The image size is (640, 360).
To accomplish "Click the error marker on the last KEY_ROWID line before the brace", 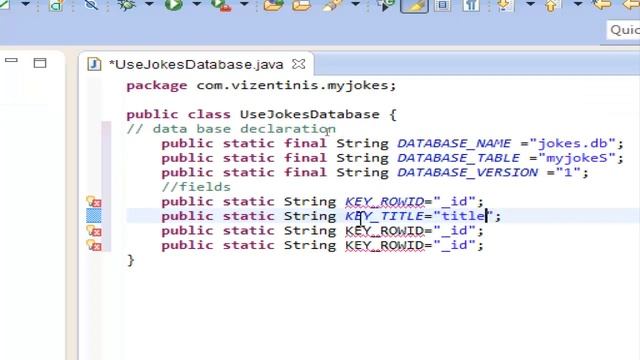I will (94, 245).
